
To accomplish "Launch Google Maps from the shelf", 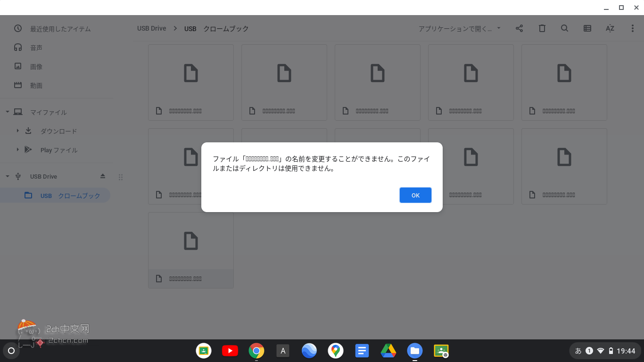I will pos(336,351).
